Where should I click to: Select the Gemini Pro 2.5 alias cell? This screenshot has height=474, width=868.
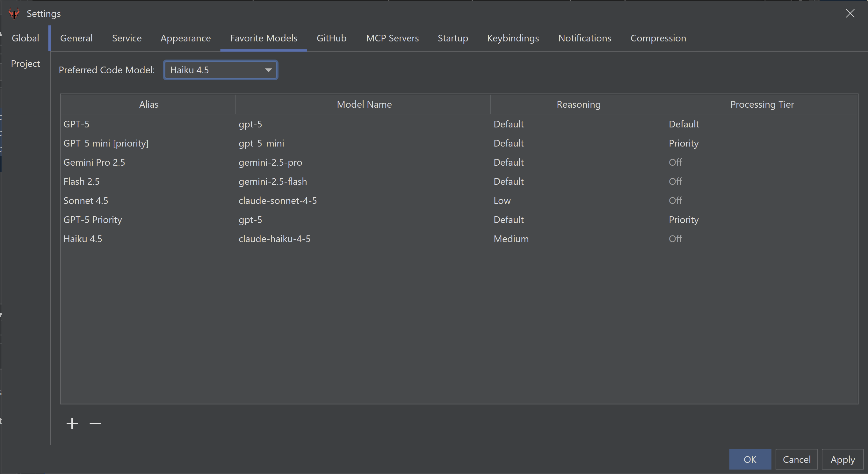(94, 163)
